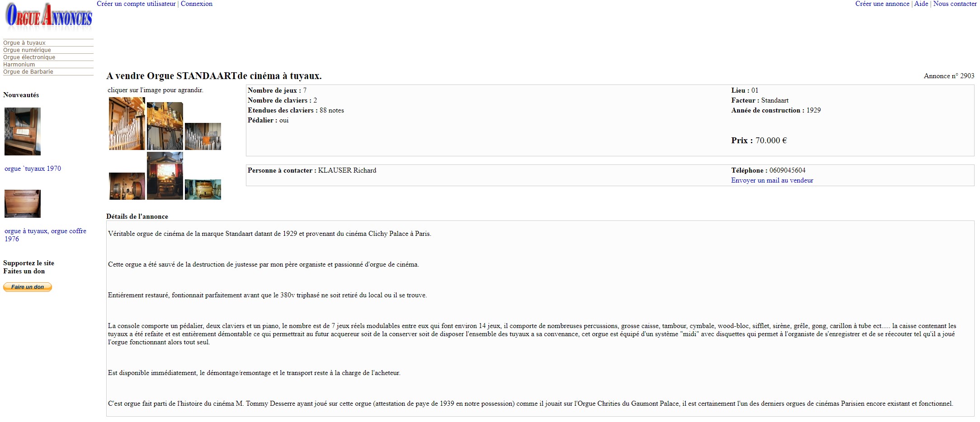Open the Connexion login link
The height and width of the screenshot is (422, 980).
pos(197,4)
